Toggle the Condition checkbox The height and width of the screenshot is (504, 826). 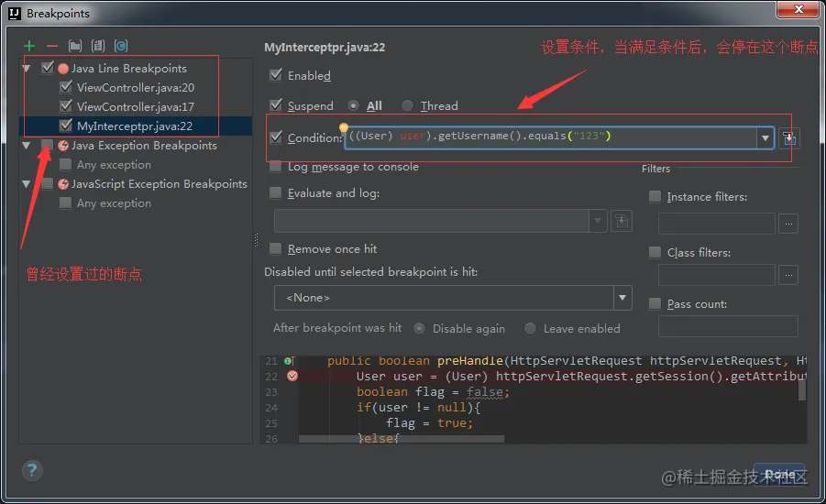(276, 137)
